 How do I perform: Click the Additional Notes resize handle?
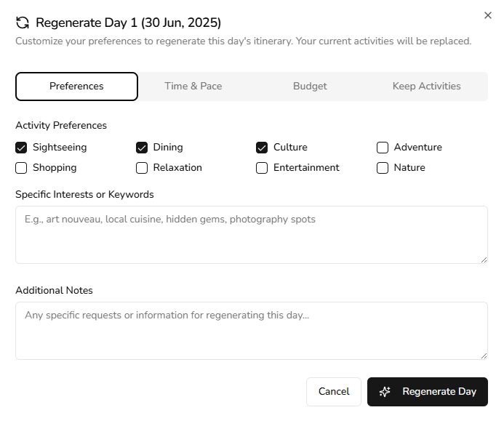click(484, 355)
